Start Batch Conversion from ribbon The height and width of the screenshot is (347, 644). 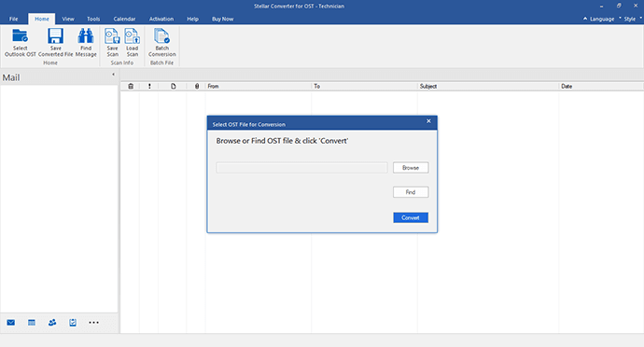click(x=161, y=42)
